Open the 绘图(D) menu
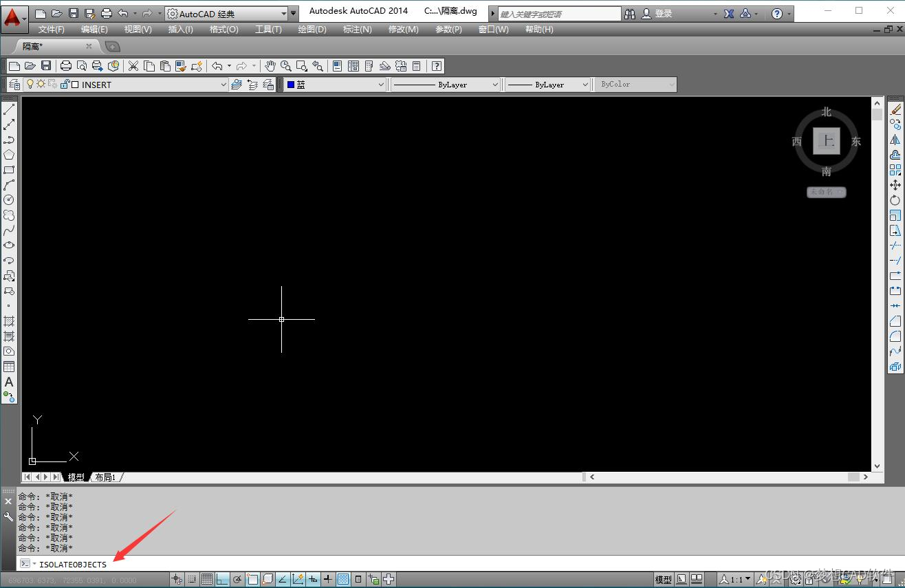Viewport: 905px width, 588px height. coord(312,29)
